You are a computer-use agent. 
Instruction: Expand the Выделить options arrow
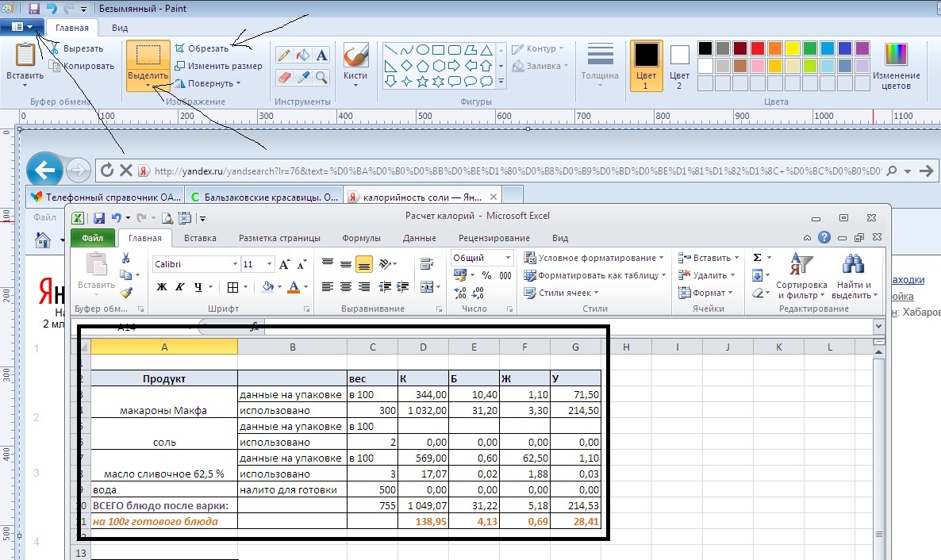[x=148, y=86]
